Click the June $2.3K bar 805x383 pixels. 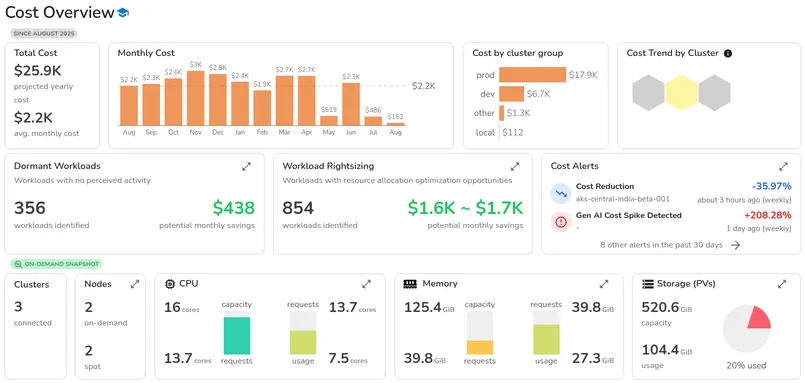[x=351, y=104]
